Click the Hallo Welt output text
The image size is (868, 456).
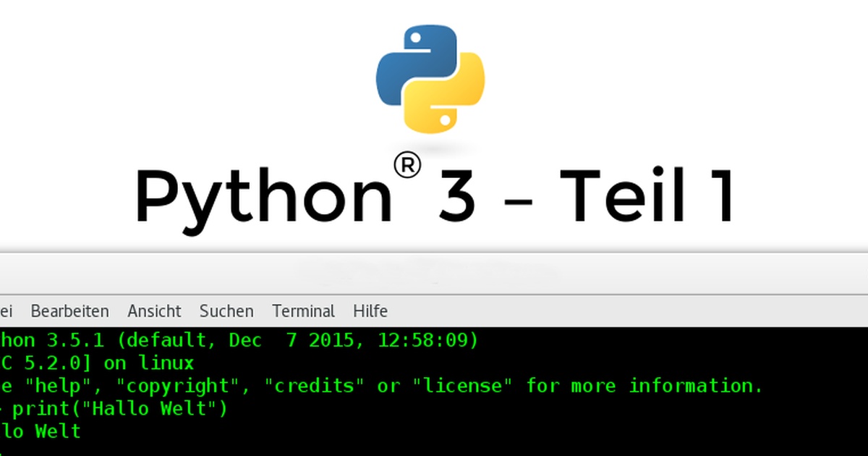coord(40,431)
